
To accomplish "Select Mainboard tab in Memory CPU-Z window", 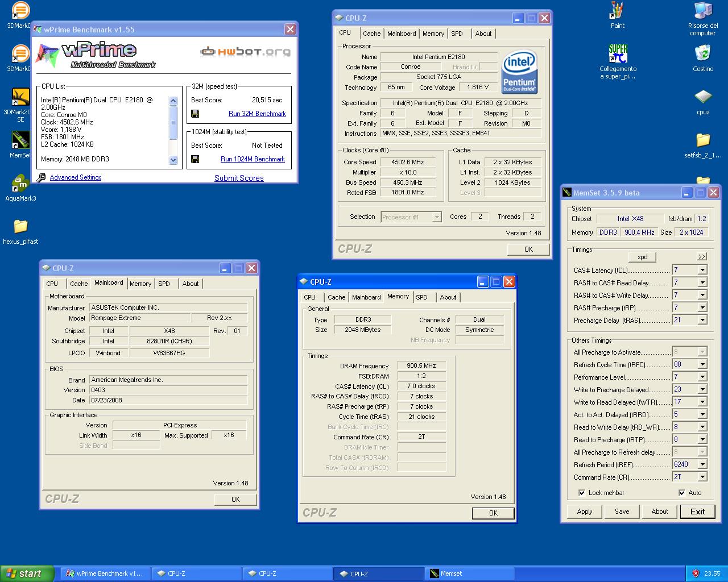I will [366, 297].
